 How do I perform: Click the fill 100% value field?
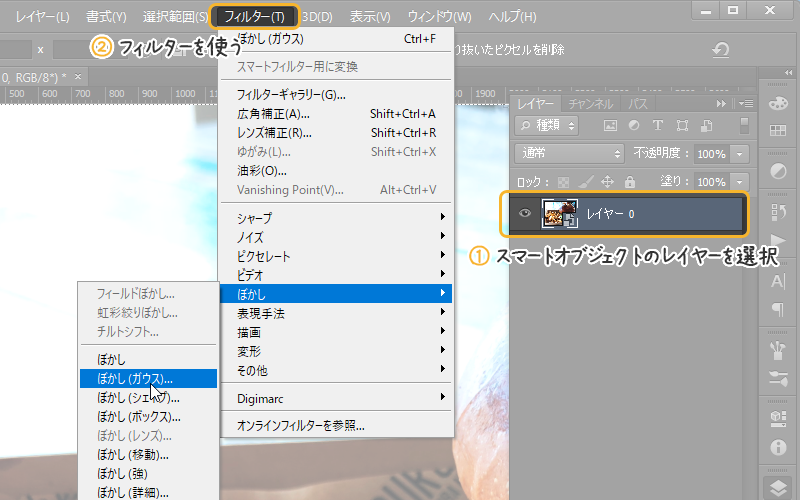pos(712,182)
